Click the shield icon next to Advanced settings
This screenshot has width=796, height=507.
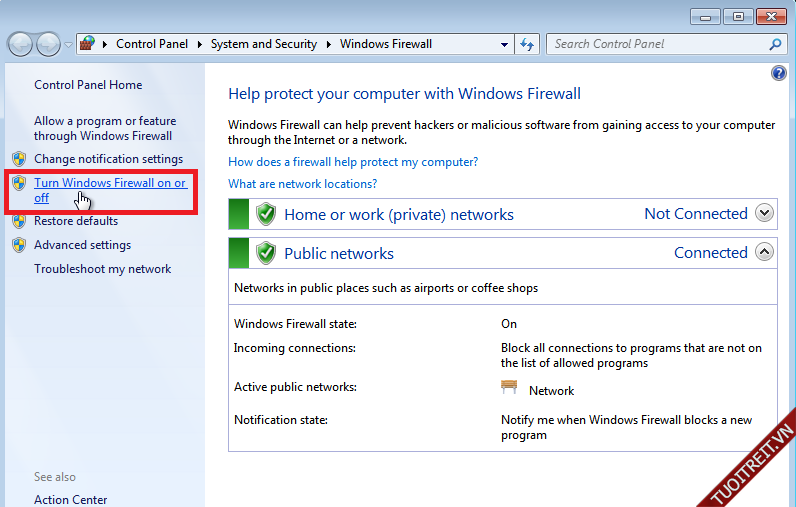[x=18, y=245]
